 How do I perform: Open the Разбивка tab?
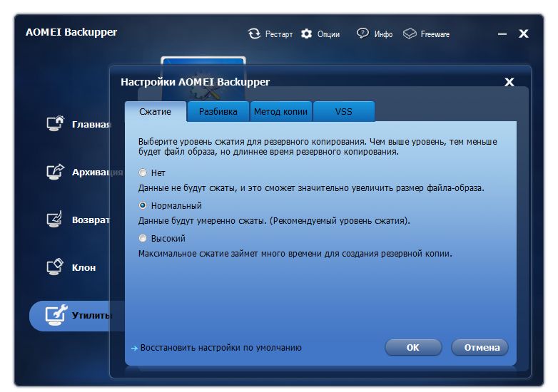tap(218, 112)
